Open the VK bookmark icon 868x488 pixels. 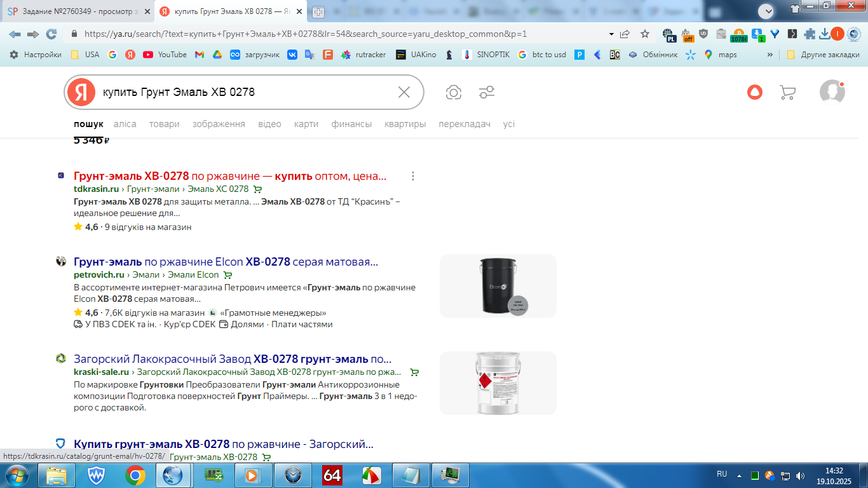coord(292,55)
